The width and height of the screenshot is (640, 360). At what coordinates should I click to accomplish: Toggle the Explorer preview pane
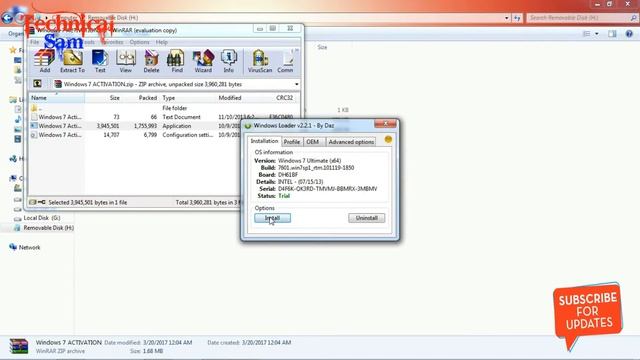point(612,34)
